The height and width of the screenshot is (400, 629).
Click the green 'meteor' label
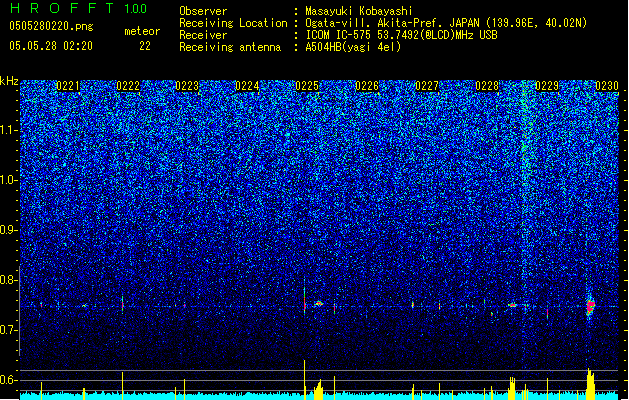(x=142, y=31)
